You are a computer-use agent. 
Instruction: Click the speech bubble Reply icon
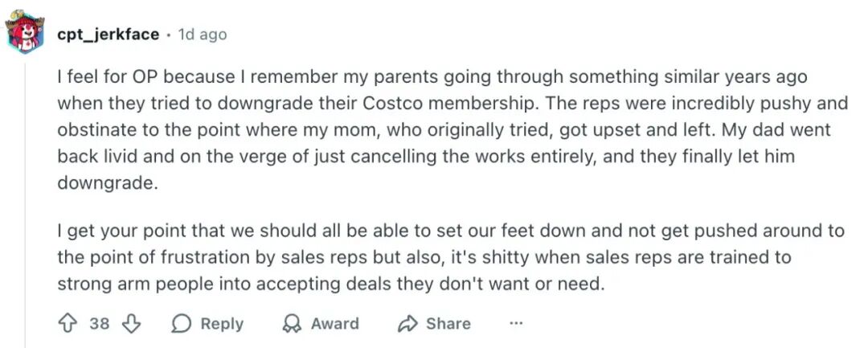coord(182,324)
